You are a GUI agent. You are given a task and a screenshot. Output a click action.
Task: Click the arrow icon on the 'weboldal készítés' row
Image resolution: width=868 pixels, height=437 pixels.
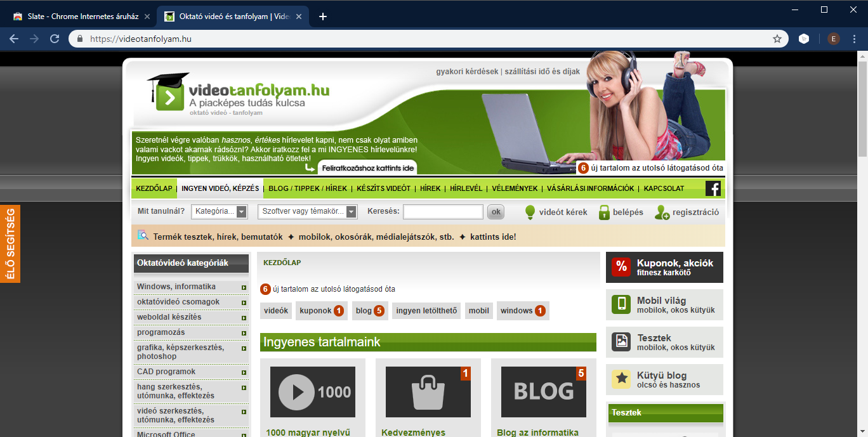pos(244,318)
